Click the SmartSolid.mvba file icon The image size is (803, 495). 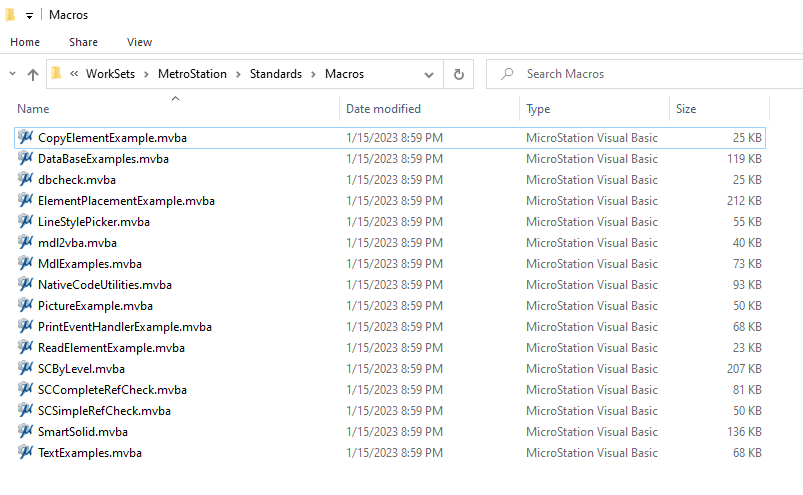25,431
